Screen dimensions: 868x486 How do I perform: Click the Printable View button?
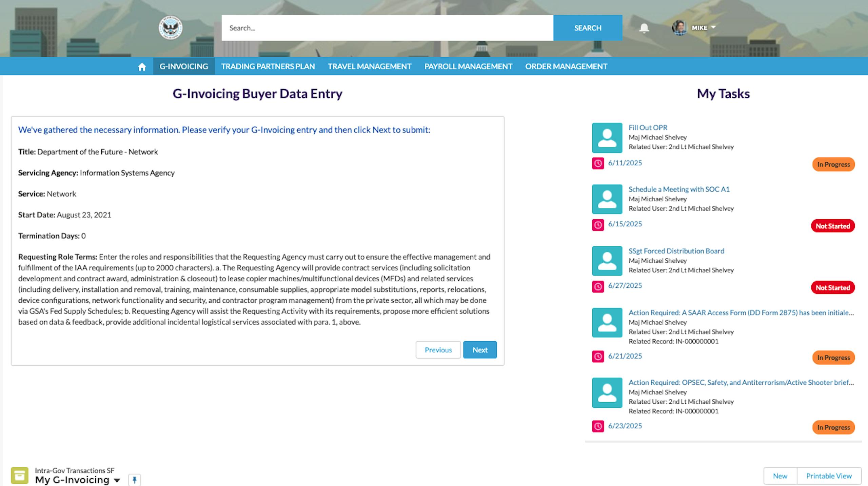coord(829,476)
